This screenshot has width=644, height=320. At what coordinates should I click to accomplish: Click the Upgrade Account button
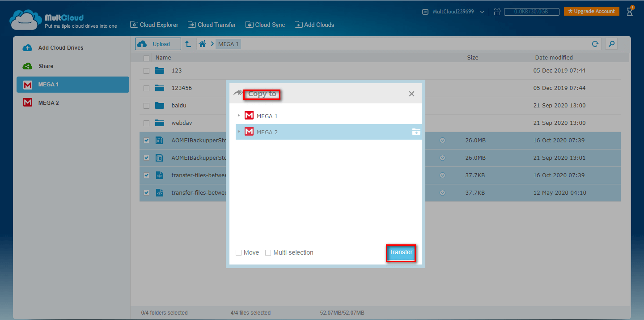click(591, 11)
